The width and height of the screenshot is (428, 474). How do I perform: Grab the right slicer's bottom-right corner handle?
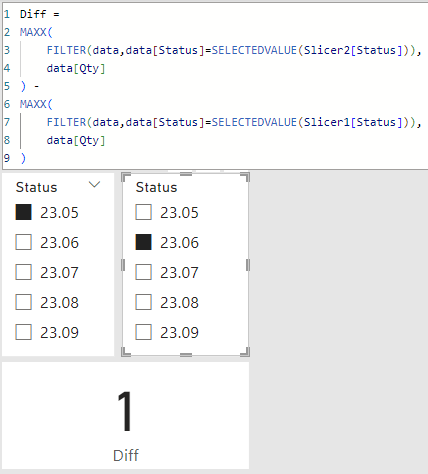coord(246,352)
